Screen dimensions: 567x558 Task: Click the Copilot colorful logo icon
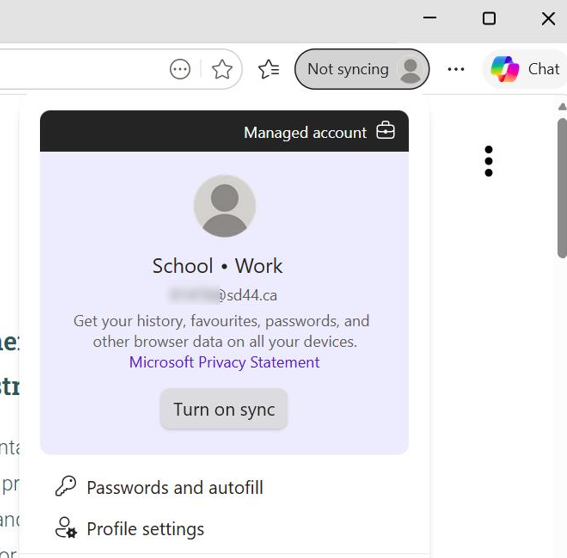point(505,69)
